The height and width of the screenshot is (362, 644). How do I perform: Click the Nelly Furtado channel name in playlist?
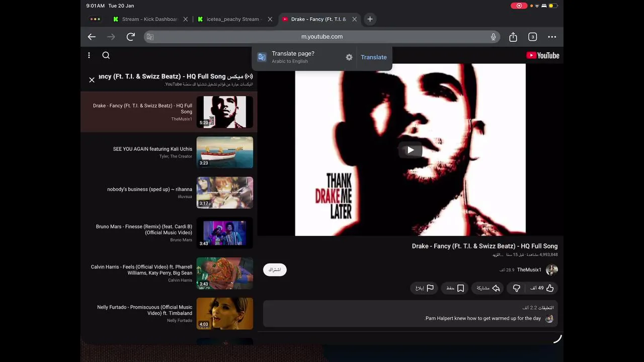click(x=180, y=320)
